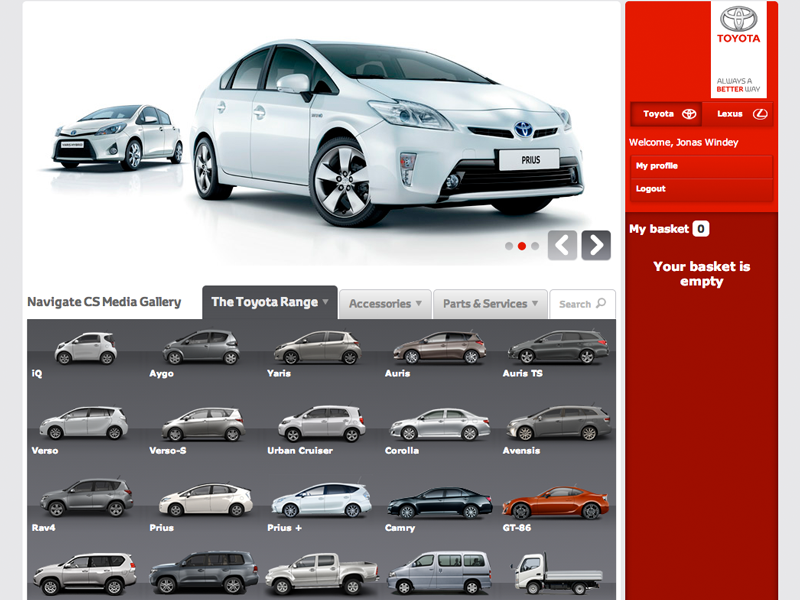Pick the Urban Cruiser model
The width and height of the screenshot is (800, 600).
pos(319,424)
